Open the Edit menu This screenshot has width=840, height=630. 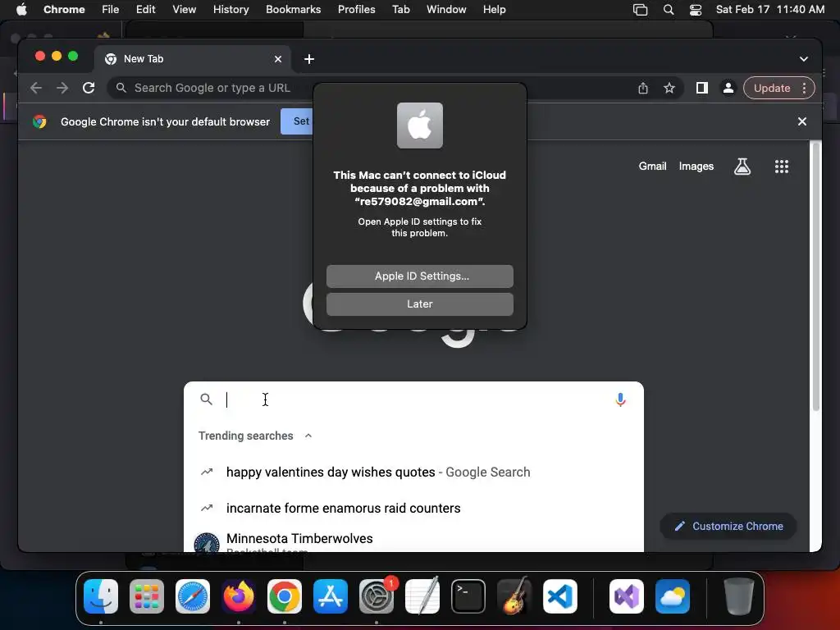coord(145,9)
